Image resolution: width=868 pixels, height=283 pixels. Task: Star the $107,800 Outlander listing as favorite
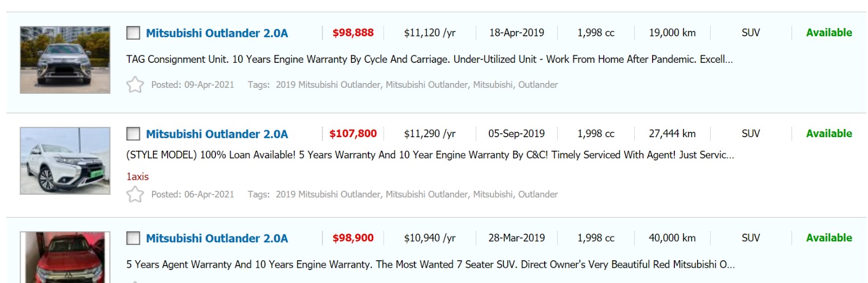point(135,194)
